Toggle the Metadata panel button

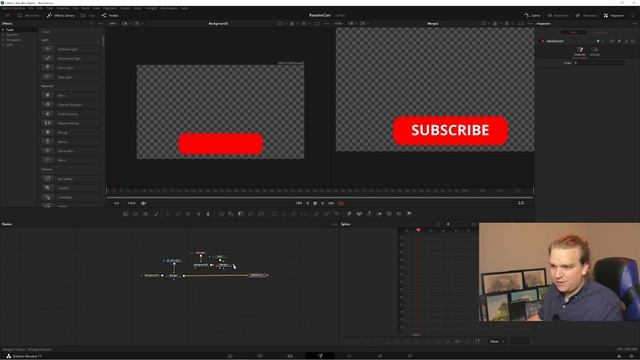(586, 16)
